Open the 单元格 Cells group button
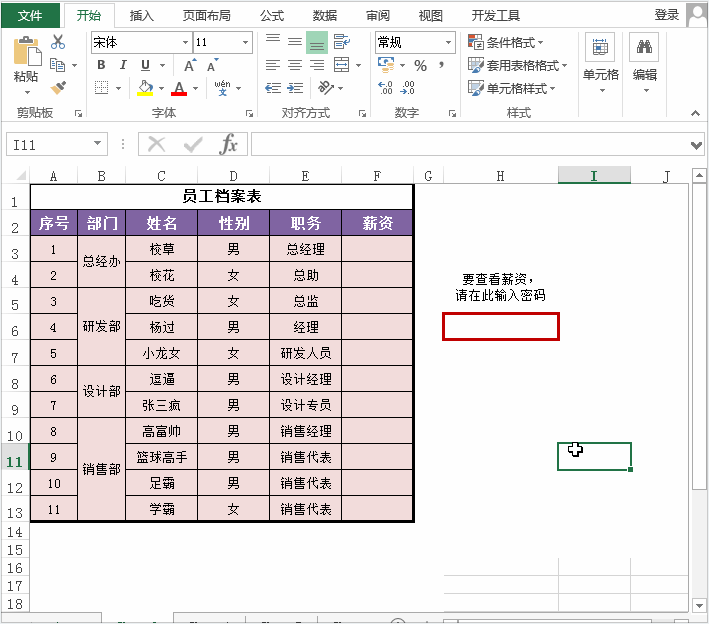 pyautogui.click(x=600, y=63)
